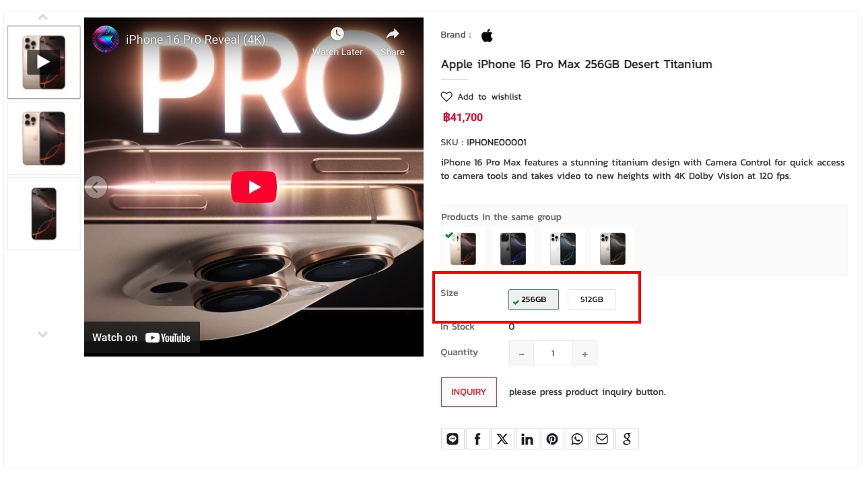Click the INQUIRY button
Viewport: 868px width, 481px height.
pos(469,392)
